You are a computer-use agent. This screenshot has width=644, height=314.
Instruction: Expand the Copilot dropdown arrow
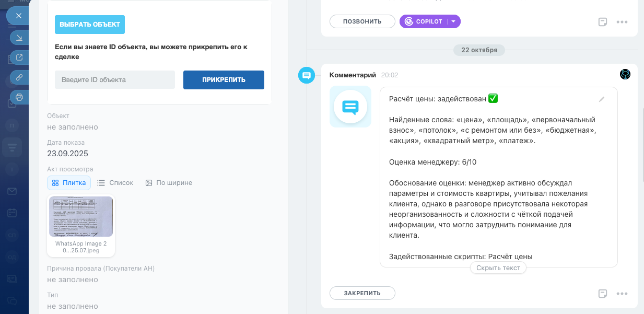pyautogui.click(x=453, y=21)
